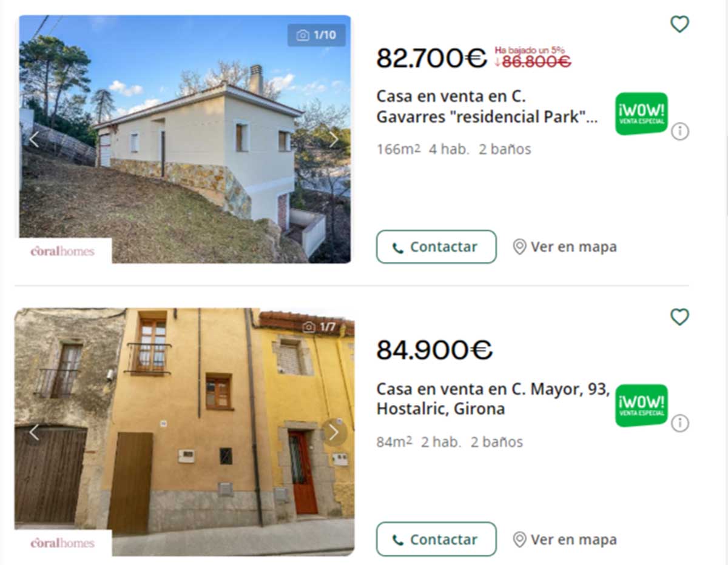Click WOW Venta Especial badge on Hostalric listing
Image resolution: width=728 pixels, height=565 pixels.
pyautogui.click(x=641, y=406)
